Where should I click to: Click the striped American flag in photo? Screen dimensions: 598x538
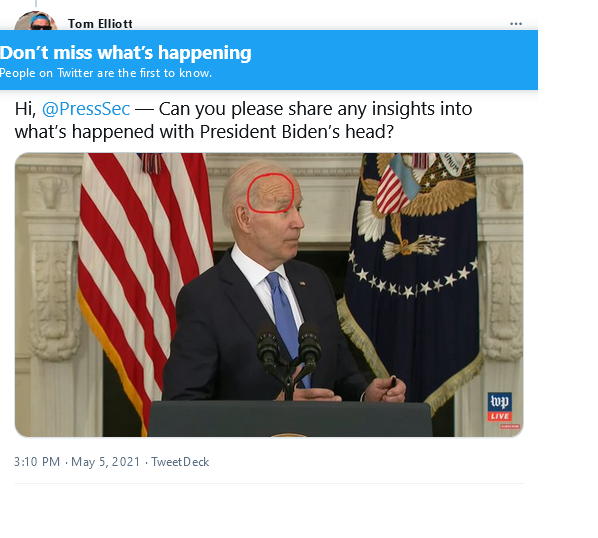[x=145, y=282]
